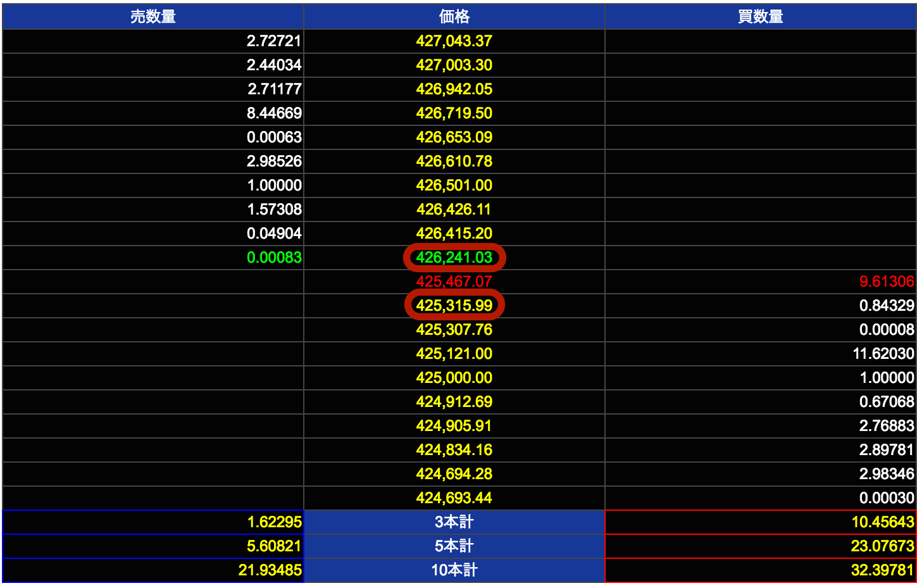917x588 pixels.
Task: Select bid price 425,000.00
Action: 454,378
